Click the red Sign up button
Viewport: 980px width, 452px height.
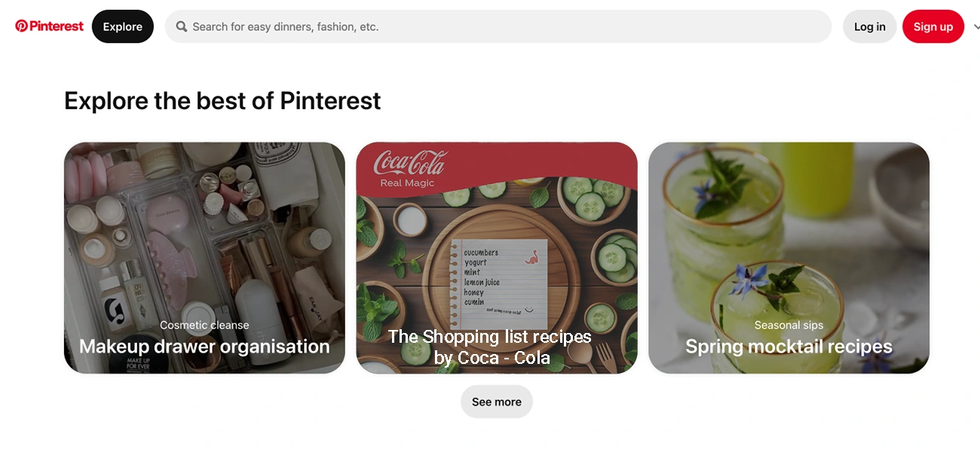(933, 26)
